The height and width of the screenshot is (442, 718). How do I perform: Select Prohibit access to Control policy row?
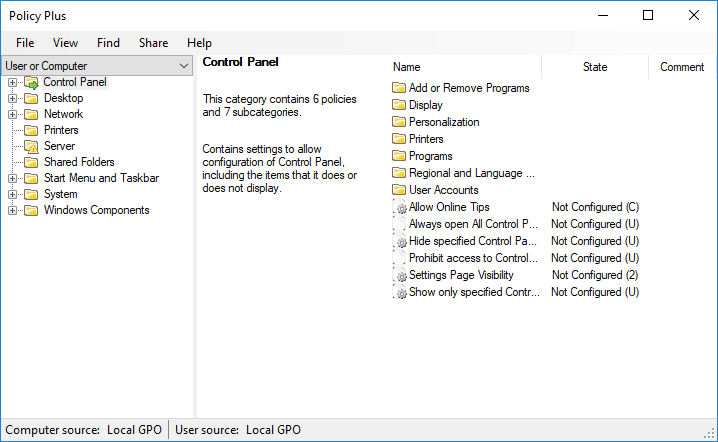pyautogui.click(x=473, y=258)
